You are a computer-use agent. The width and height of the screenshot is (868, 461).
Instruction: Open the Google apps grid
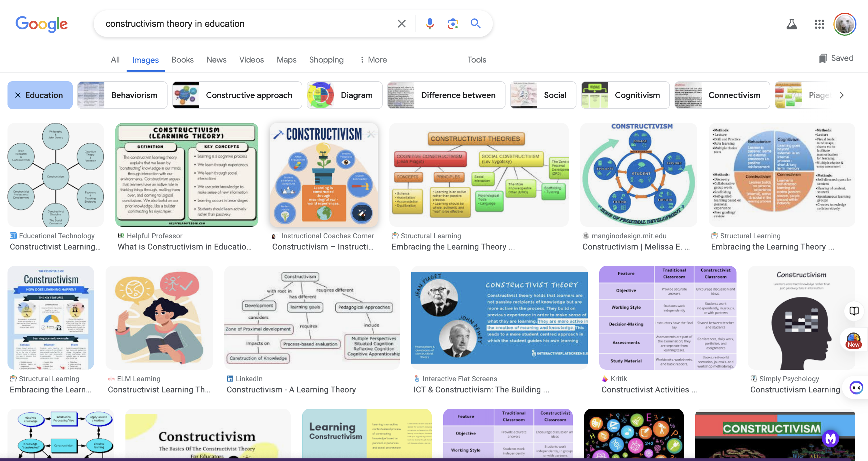coord(819,24)
